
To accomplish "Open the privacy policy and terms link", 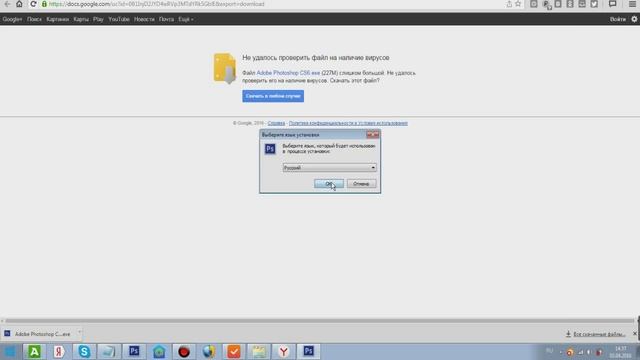I will (348, 123).
